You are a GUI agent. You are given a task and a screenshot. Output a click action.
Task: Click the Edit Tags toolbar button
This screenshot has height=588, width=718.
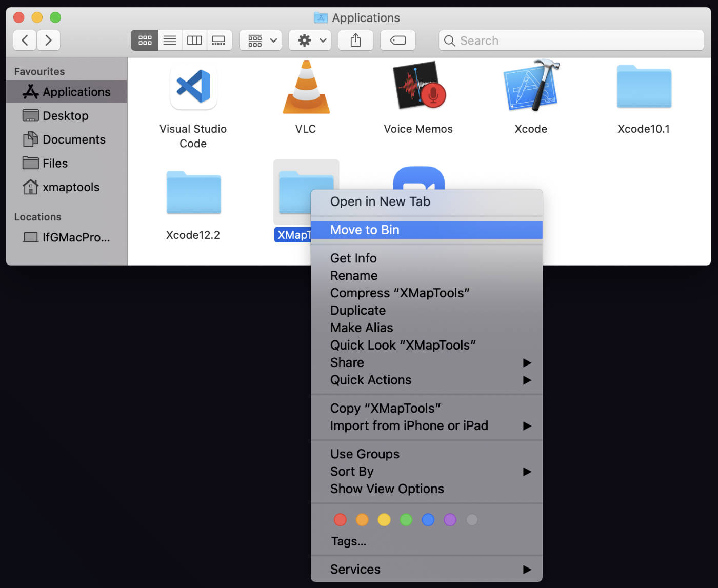point(397,40)
